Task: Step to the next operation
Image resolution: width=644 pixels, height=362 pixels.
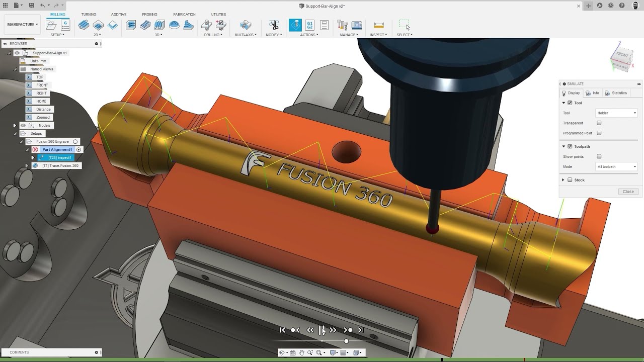Action: pos(348,330)
